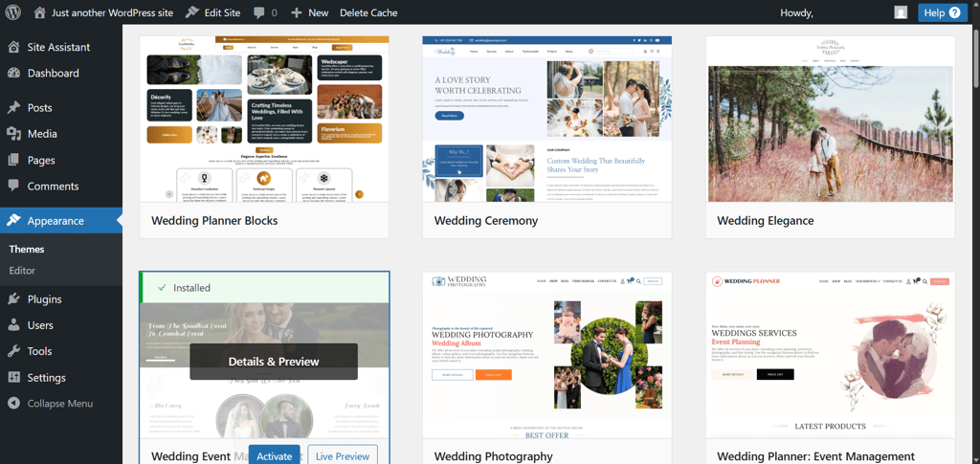Click the Posts pushpin icon
This screenshot has height=464, width=980.
[x=13, y=107]
